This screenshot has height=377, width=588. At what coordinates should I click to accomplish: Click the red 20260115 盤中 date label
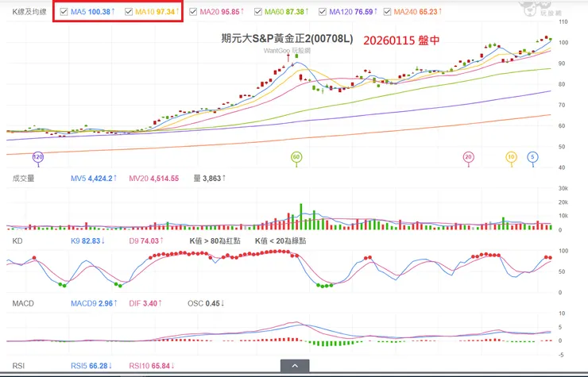pos(401,40)
